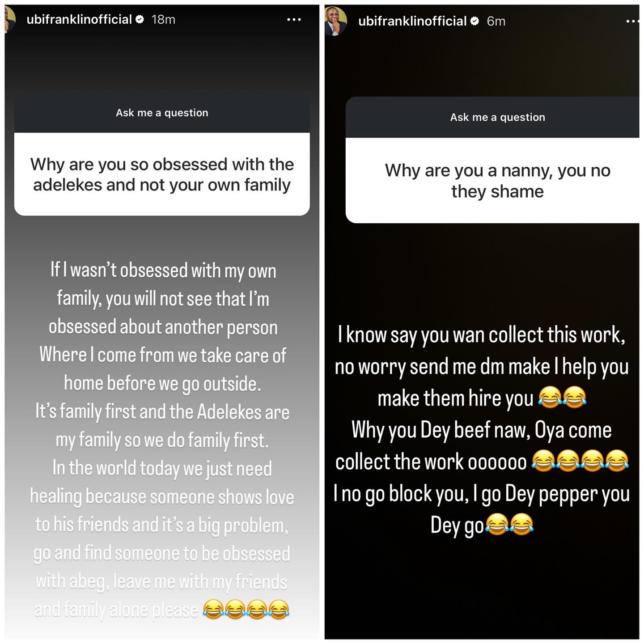
Task: Open the profile picture on the right story
Action: [335, 21]
